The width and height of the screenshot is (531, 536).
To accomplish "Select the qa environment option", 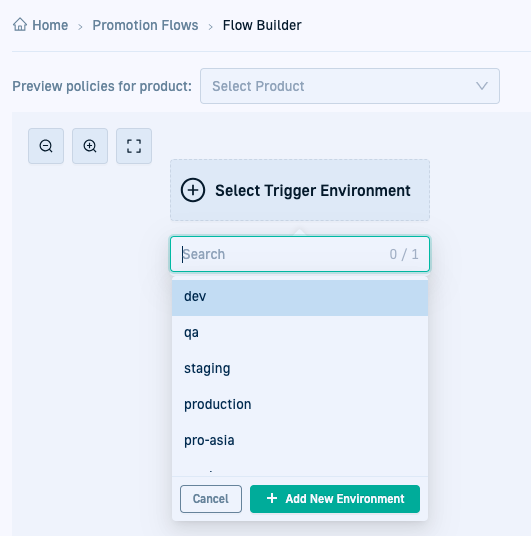I will 300,332.
